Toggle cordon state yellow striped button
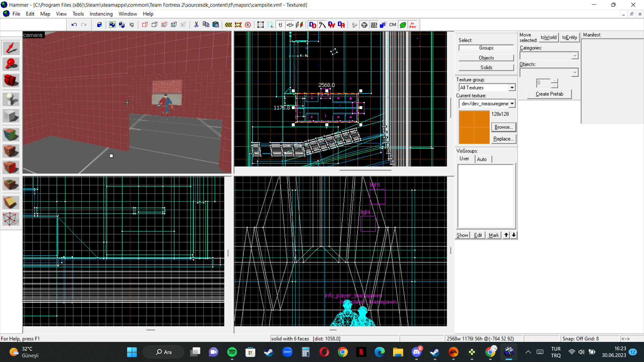Screen dimensions: 644x362 [x=228, y=25]
